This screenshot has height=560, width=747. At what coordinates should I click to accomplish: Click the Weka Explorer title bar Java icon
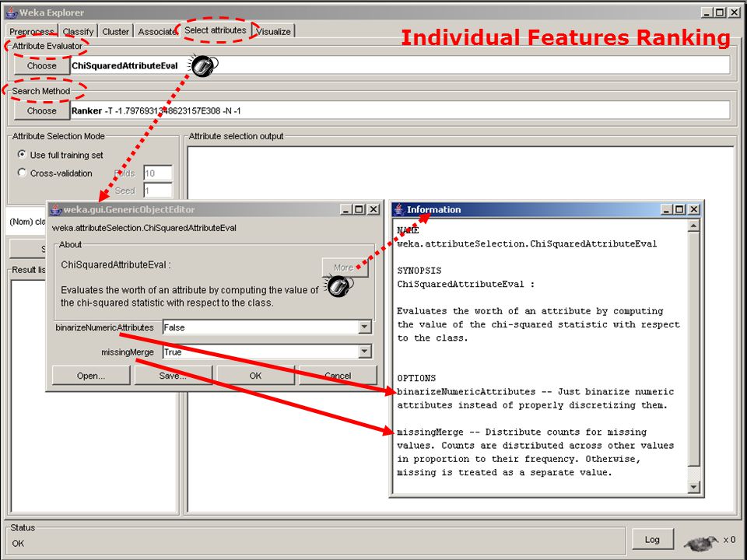[12, 12]
